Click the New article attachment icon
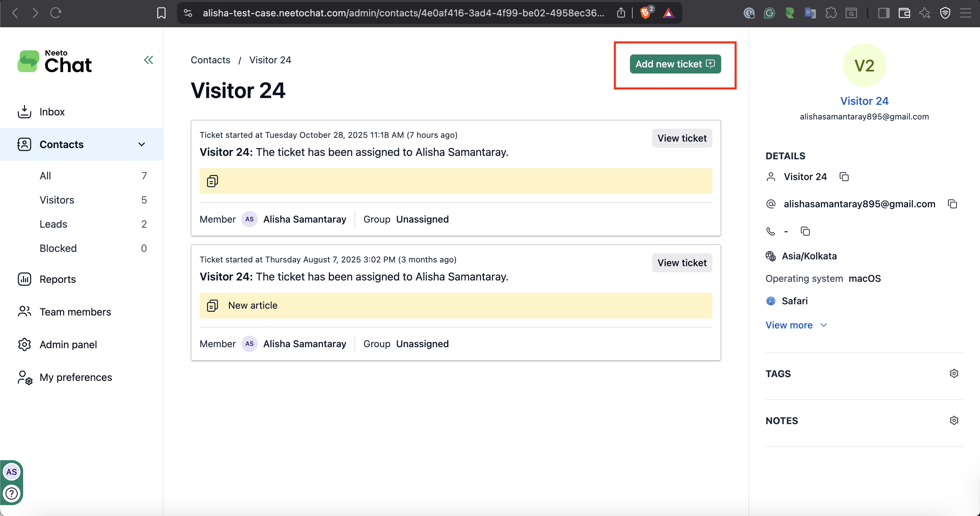The height and width of the screenshot is (516, 980). coord(212,305)
